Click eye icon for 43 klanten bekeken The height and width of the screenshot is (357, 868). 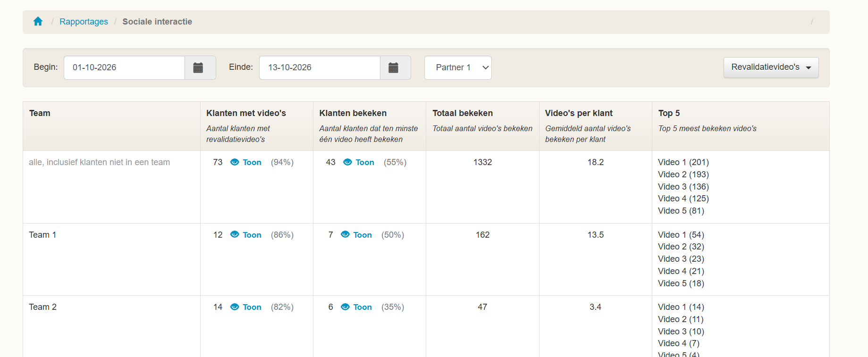[347, 162]
